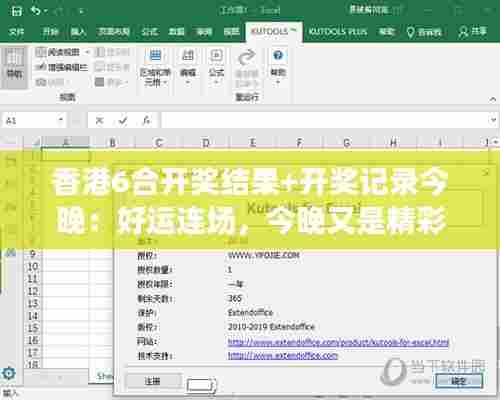Expand the formula bar with its chevron
Screen dimensions: 500x400
coord(494,120)
